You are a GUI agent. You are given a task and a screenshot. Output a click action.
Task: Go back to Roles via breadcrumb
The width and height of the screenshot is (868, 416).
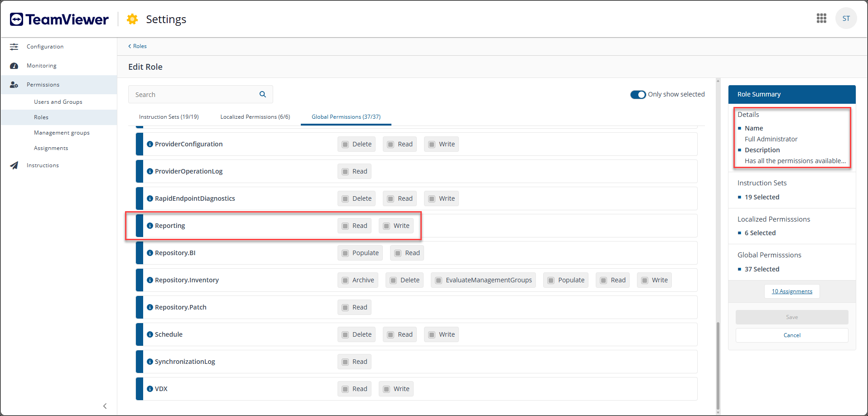click(137, 46)
